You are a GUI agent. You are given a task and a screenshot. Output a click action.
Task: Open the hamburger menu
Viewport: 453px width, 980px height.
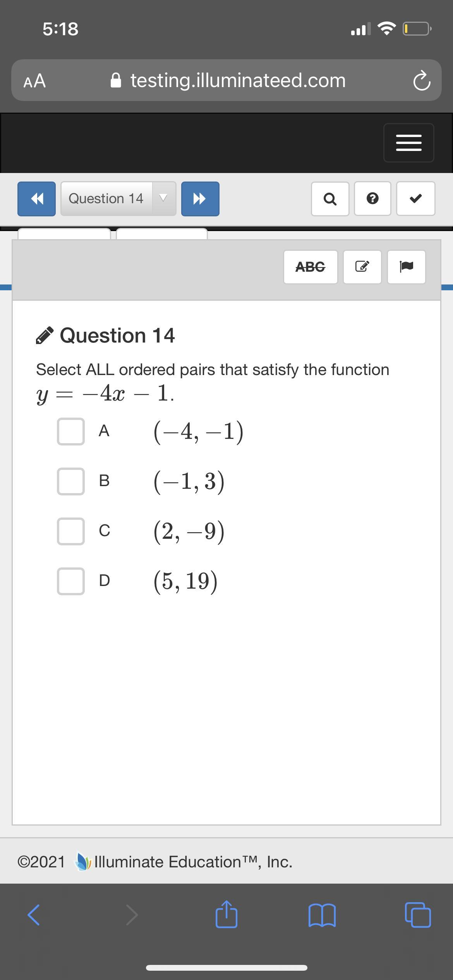[x=408, y=143]
